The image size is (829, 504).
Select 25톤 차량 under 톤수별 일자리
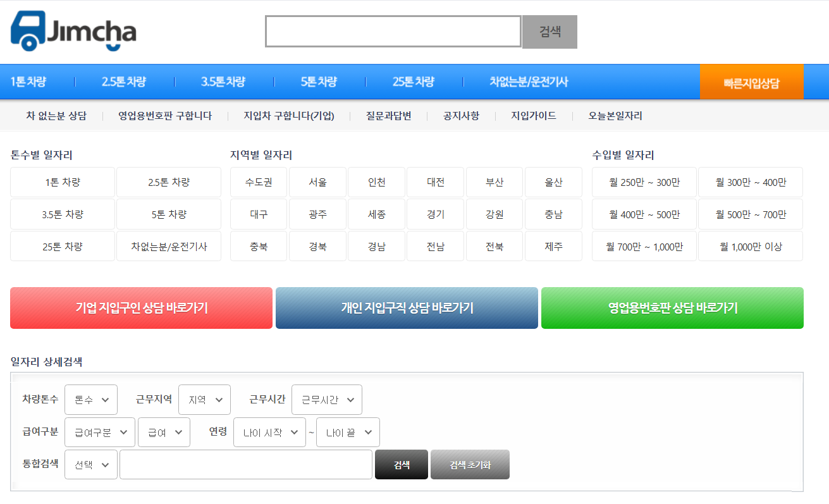pos(63,247)
